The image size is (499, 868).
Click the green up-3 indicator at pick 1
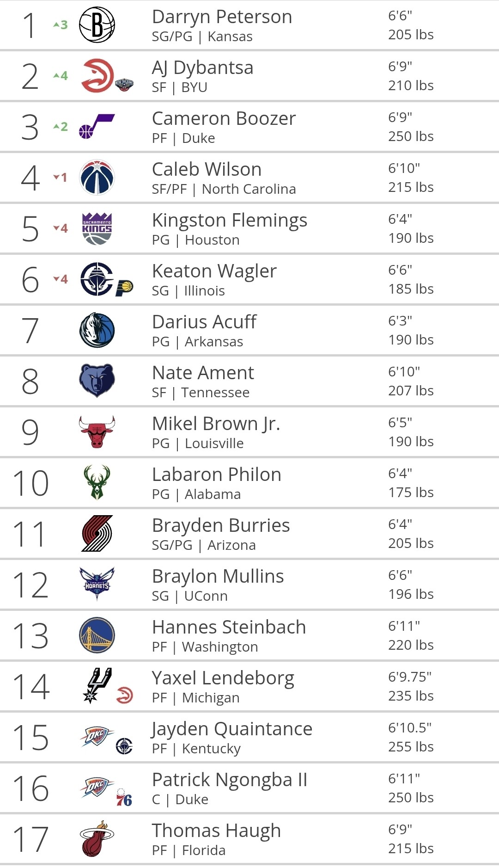(x=61, y=25)
